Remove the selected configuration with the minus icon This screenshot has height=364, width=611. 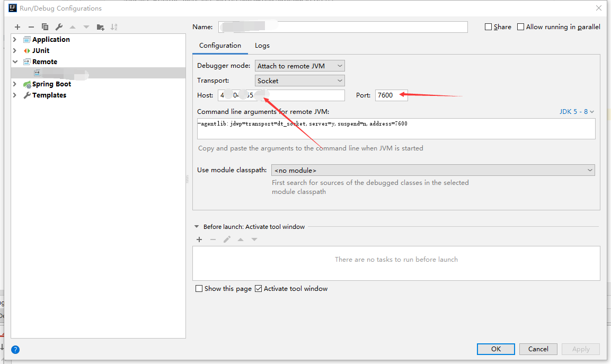pos(31,27)
